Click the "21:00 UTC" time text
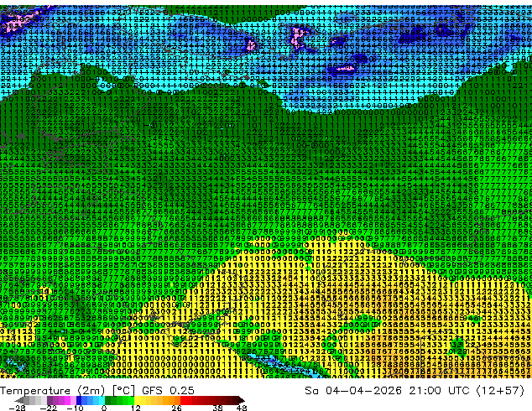532x411 pixels. tap(439, 391)
